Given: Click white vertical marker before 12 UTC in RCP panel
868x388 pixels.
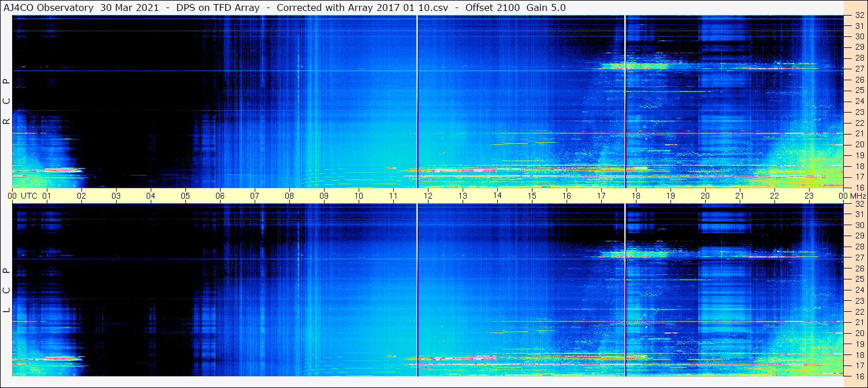Looking at the screenshot, I should 417,102.
